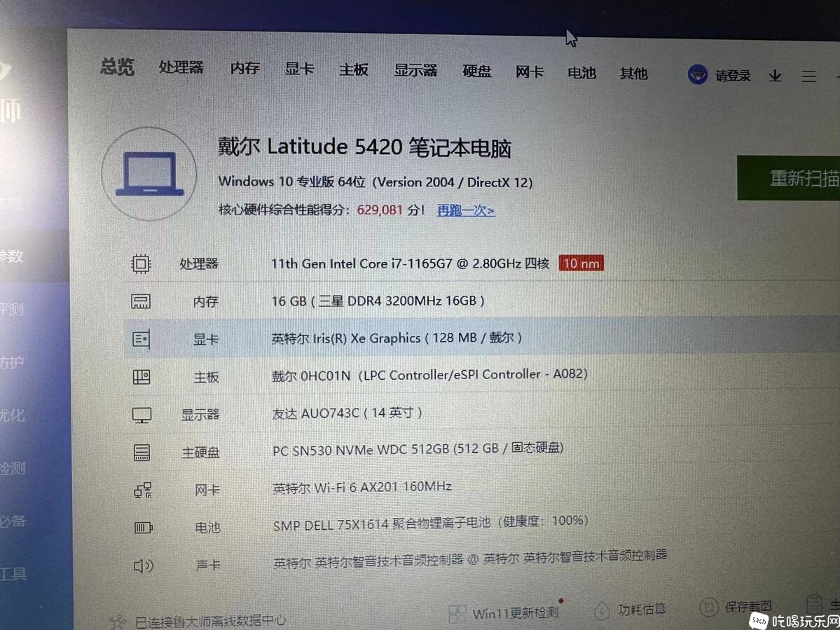Click the 声卡 row label
Image resolution: width=840 pixels, height=630 pixels.
pos(208,566)
